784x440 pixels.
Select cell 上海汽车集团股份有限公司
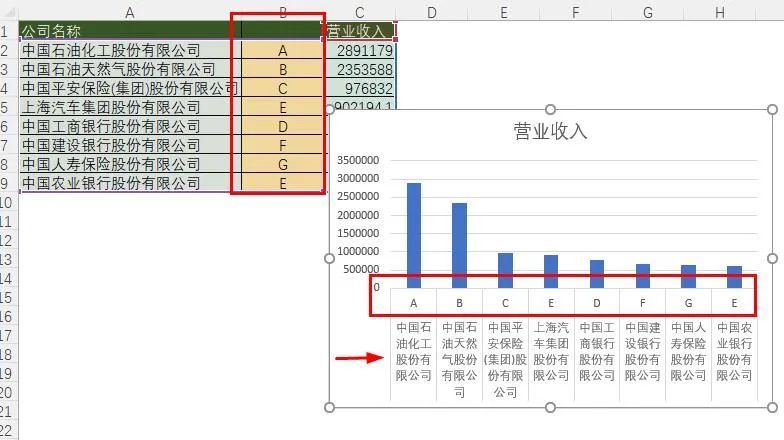click(x=130, y=107)
